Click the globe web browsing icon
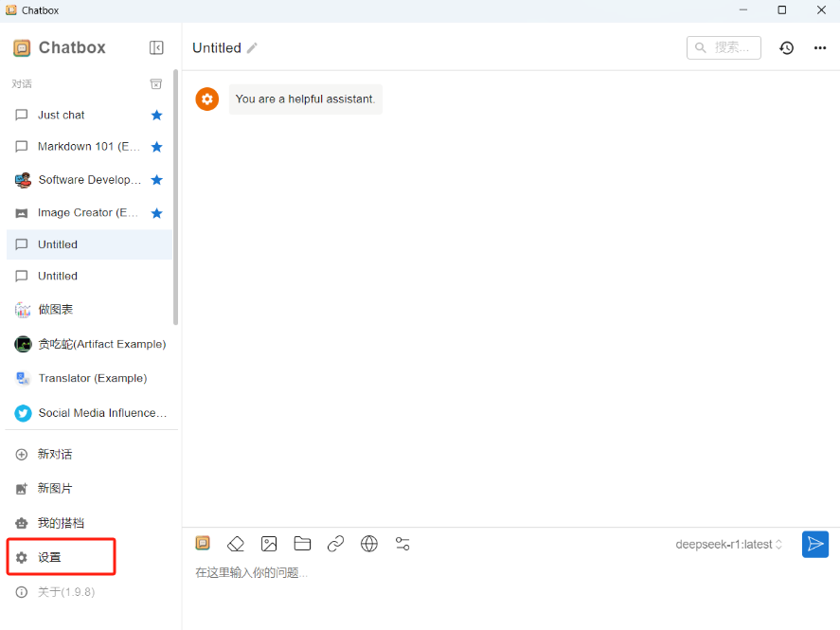The image size is (840, 630). 369,544
